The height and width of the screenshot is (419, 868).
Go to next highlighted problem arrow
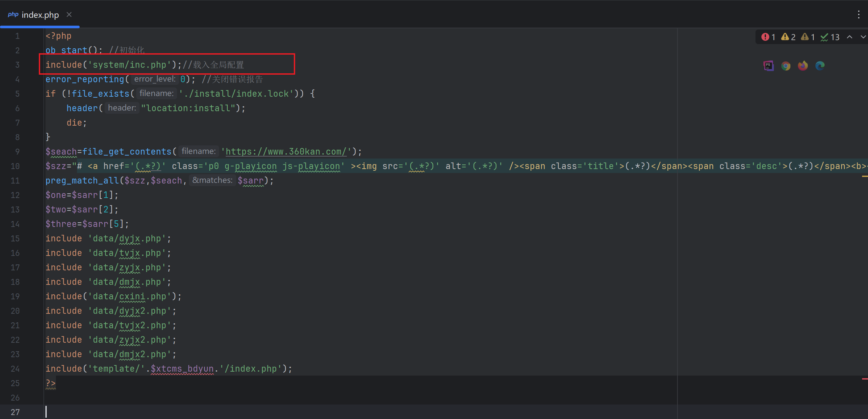click(x=863, y=37)
